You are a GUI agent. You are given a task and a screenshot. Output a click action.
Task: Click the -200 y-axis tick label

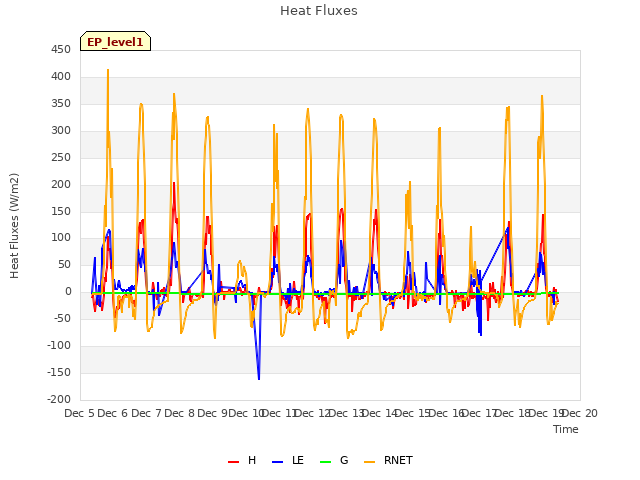pos(59,400)
